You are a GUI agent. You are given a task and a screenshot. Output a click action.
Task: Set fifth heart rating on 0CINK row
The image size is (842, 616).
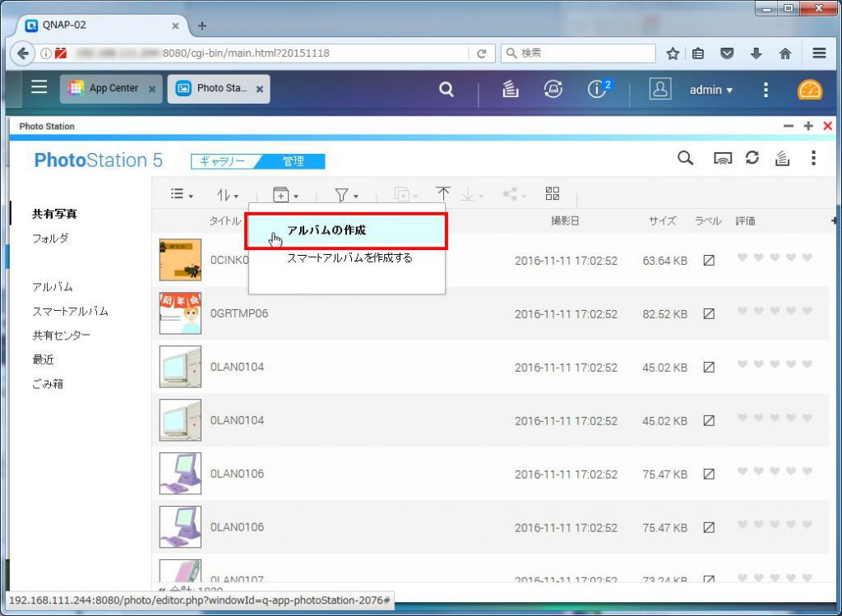pyautogui.click(x=807, y=257)
